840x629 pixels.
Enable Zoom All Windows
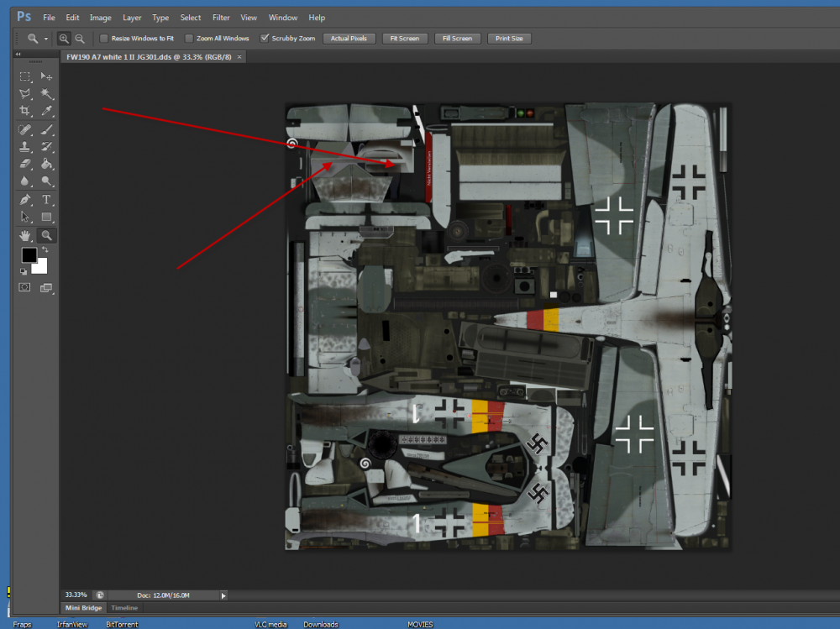(x=189, y=38)
